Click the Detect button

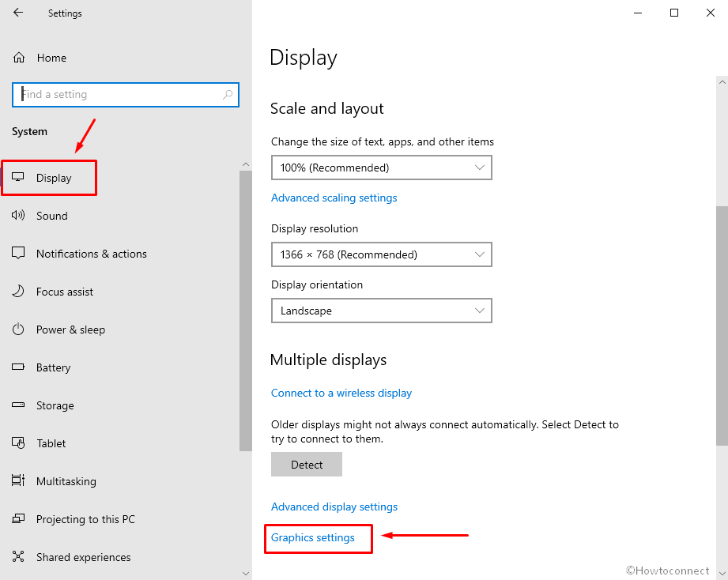(x=307, y=464)
